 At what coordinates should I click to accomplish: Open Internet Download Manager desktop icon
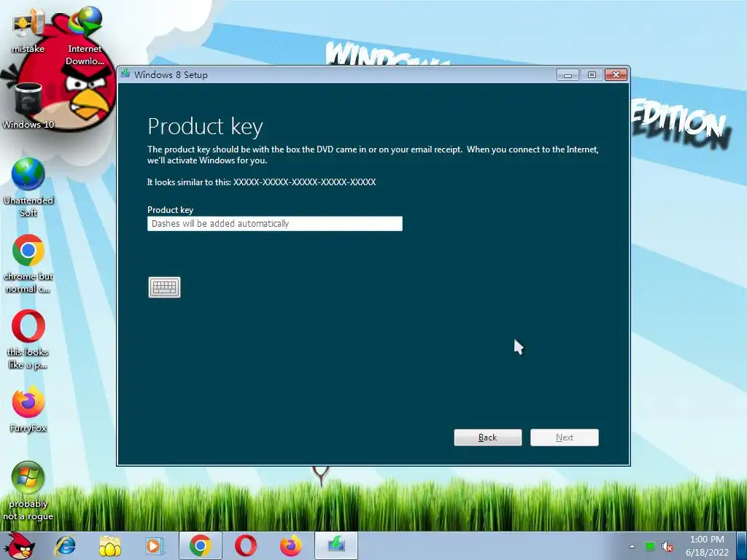pos(85,36)
